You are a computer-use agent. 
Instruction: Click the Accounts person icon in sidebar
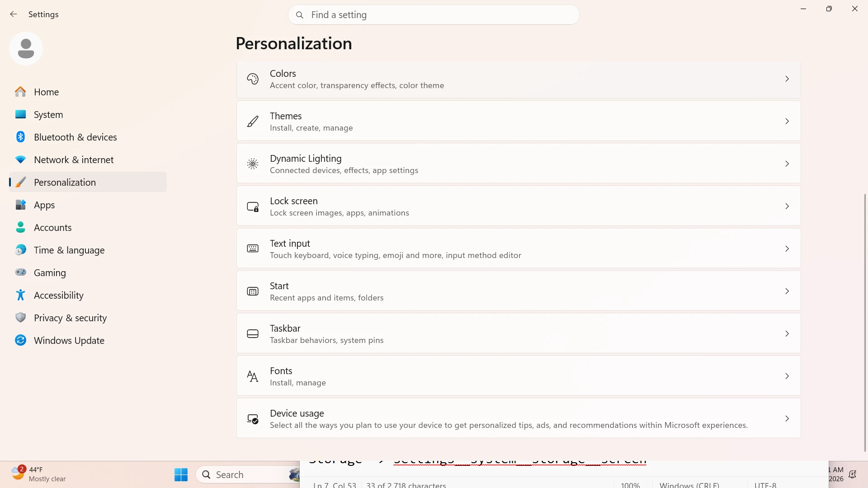click(20, 227)
